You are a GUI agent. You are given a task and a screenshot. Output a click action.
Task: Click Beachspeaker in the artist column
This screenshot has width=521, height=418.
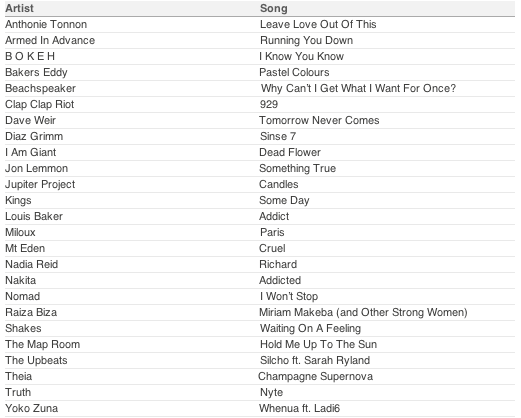[40, 88]
